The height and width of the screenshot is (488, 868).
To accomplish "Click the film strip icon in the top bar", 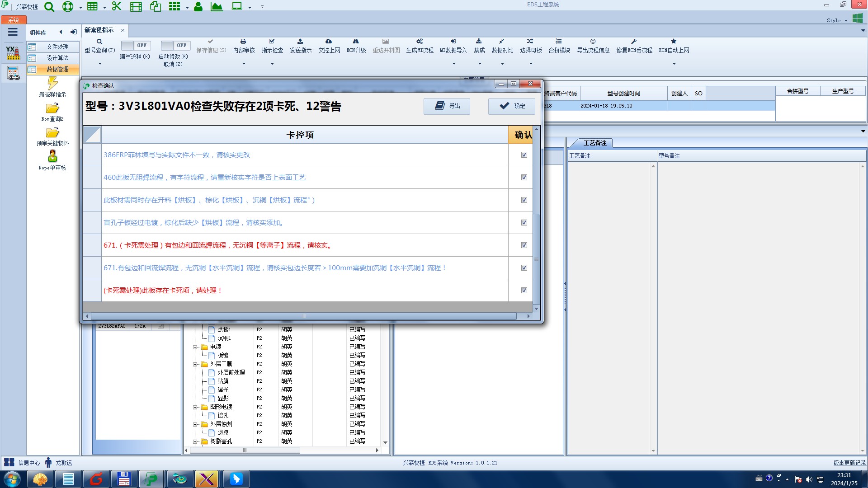I will (x=136, y=7).
